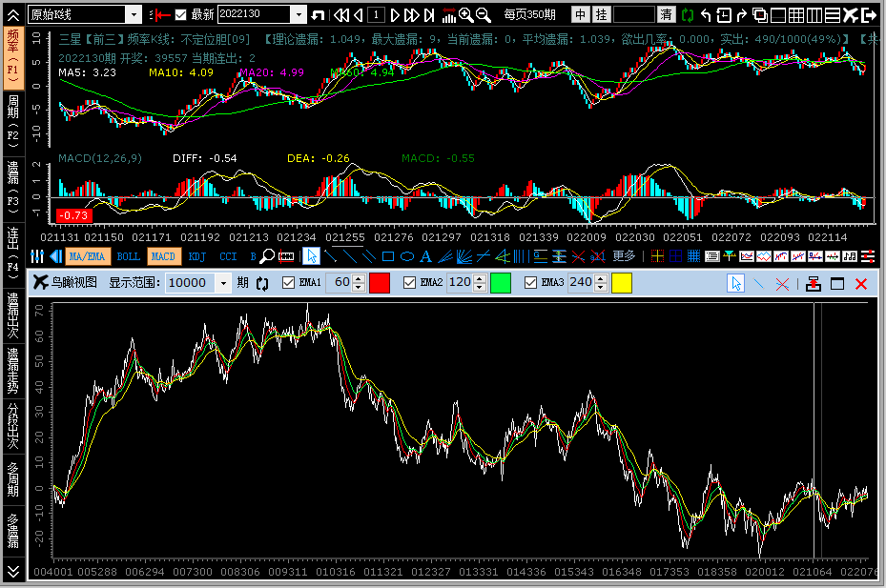Select the ellipse drawing tool
The image size is (886, 588).
coord(406,256)
